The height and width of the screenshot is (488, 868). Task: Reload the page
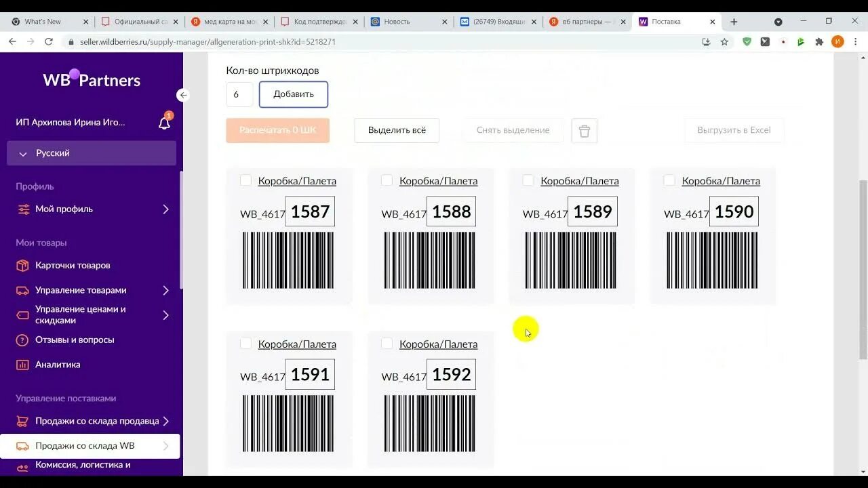click(x=49, y=41)
